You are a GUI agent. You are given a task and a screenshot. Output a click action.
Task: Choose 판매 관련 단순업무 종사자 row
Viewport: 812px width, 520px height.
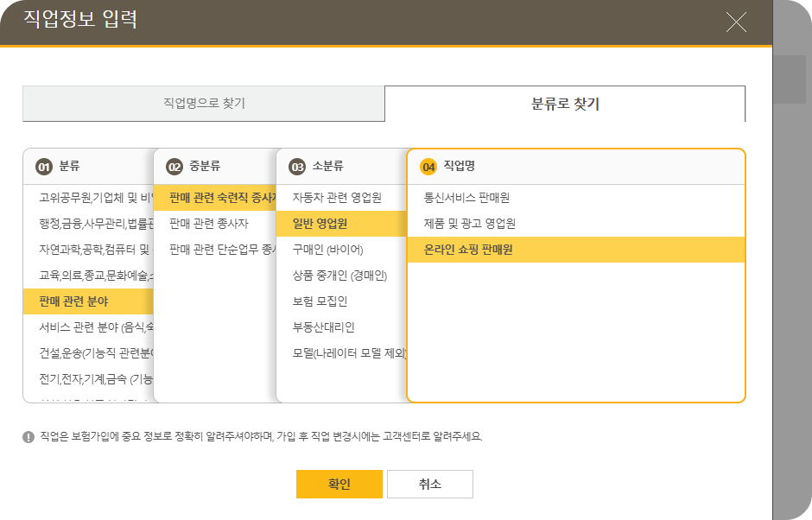215,249
